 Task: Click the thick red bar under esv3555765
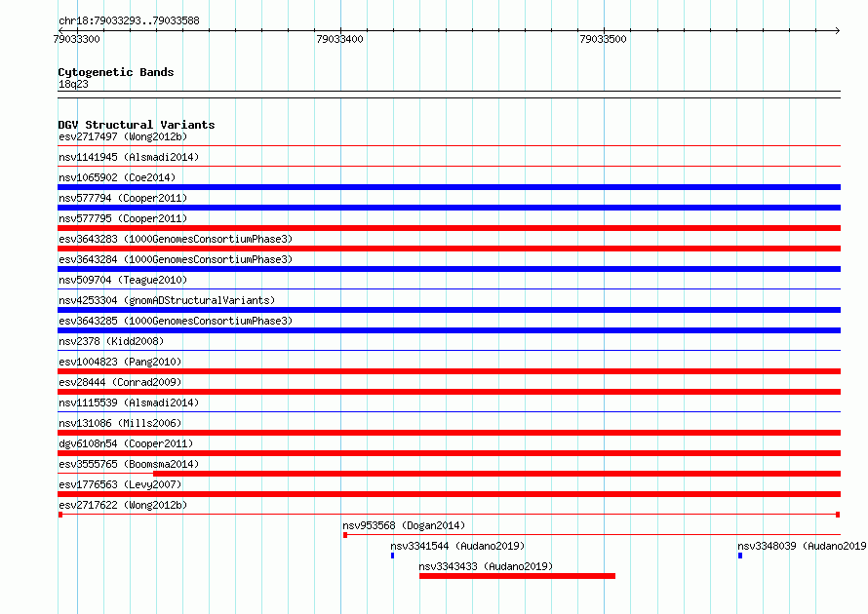(496, 474)
